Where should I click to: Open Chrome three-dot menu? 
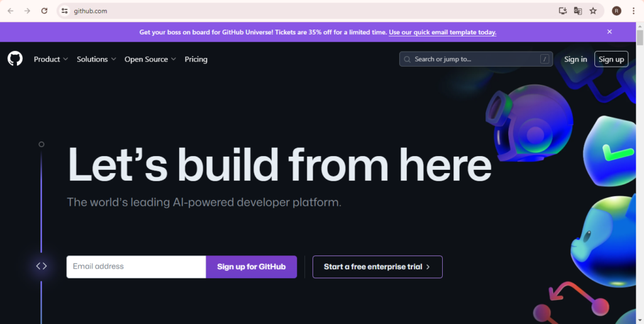633,11
